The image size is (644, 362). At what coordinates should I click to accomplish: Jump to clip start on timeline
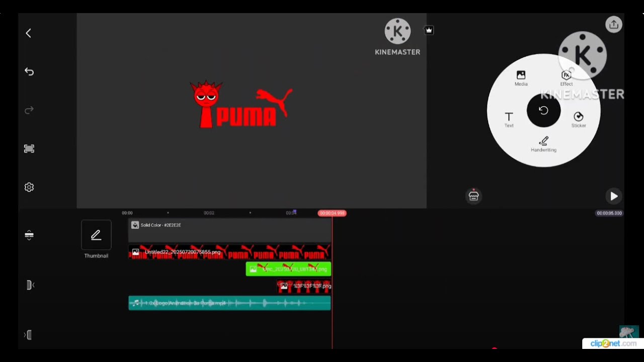click(30, 285)
